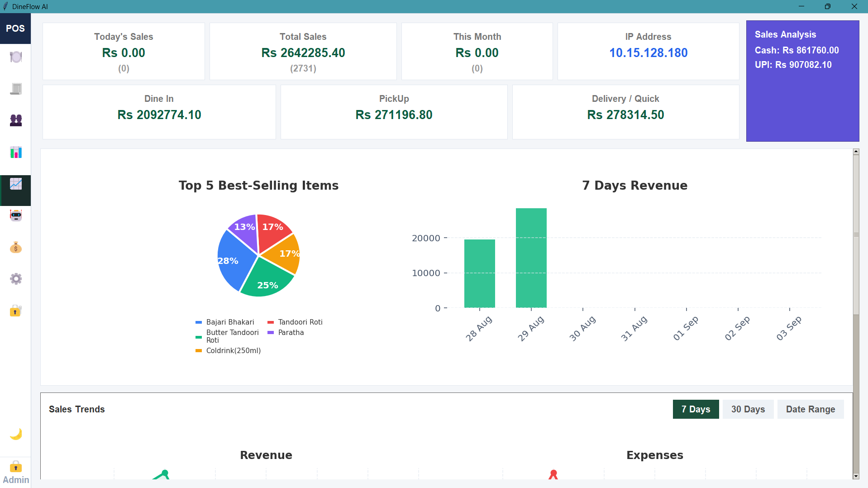This screenshot has height=488, width=868.
Task: Open the bar chart reports icon in sidebar
Action: (x=16, y=152)
